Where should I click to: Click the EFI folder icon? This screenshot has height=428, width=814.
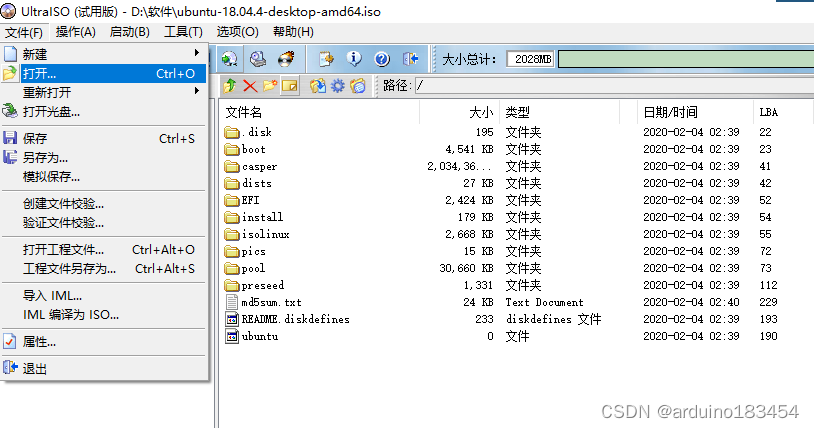(x=232, y=200)
